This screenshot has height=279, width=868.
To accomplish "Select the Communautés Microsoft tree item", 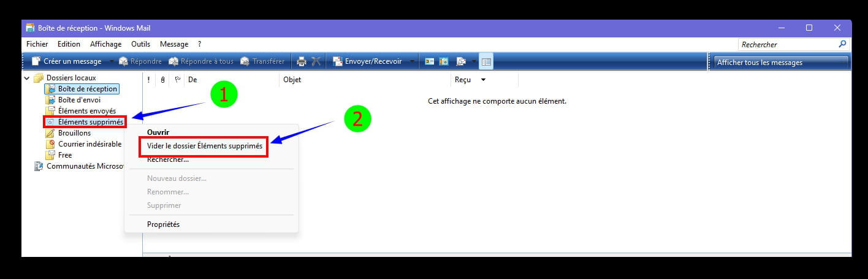I will click(86, 166).
